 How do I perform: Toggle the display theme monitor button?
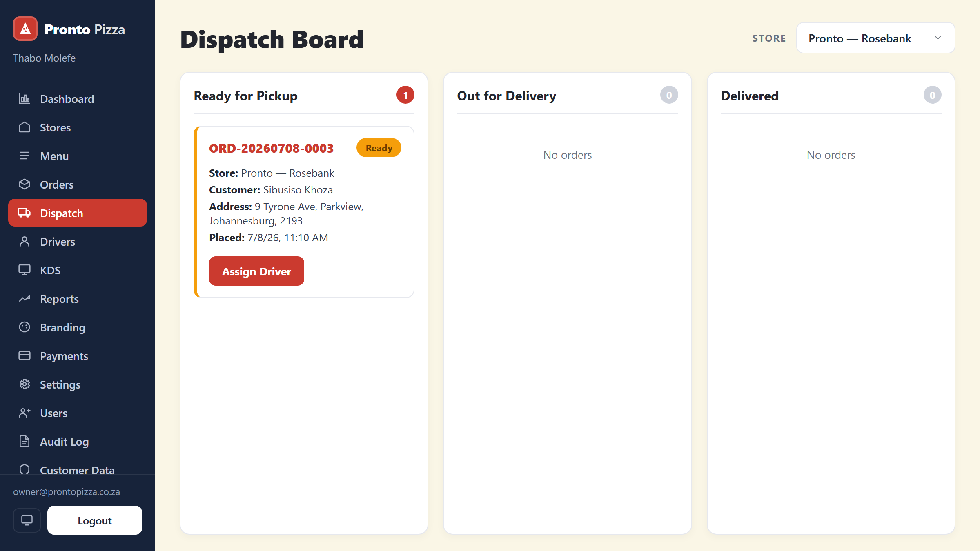coord(27,520)
